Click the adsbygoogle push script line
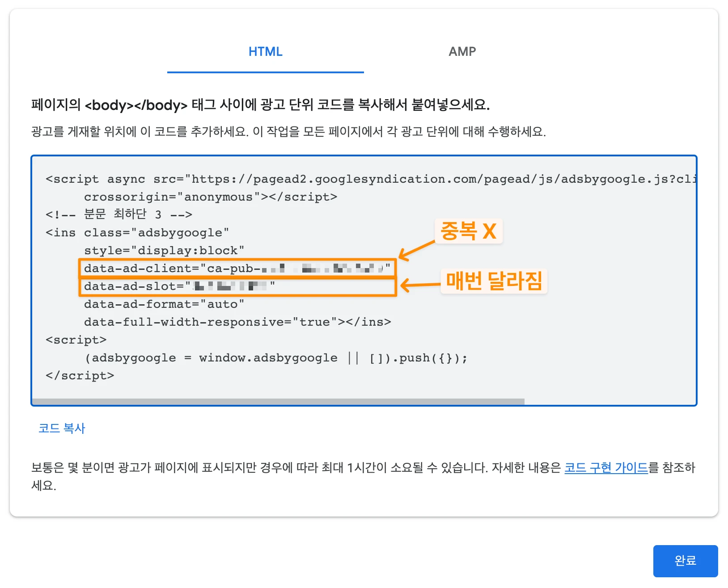The height and width of the screenshot is (588, 728). pos(276,358)
